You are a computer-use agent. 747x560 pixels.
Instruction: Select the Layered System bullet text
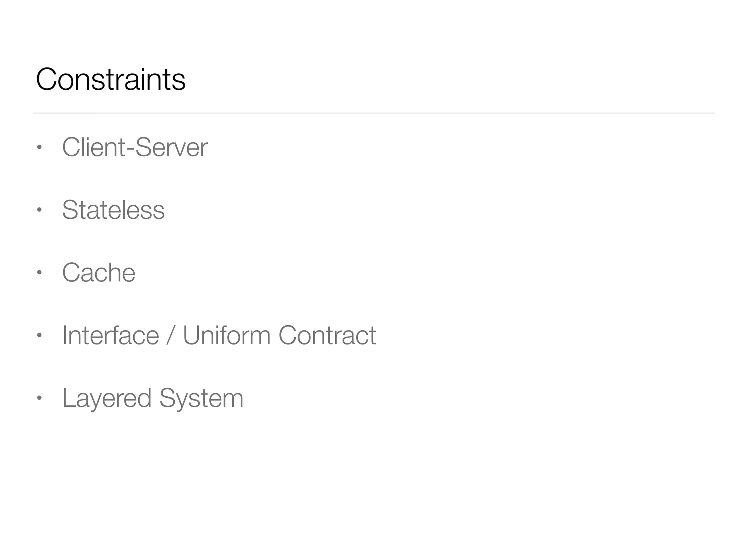[152, 398]
